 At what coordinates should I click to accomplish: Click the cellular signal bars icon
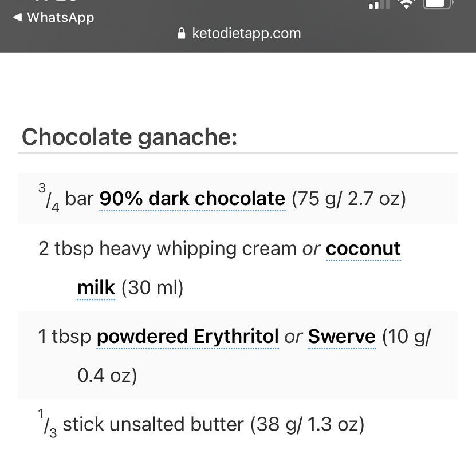[379, 5]
